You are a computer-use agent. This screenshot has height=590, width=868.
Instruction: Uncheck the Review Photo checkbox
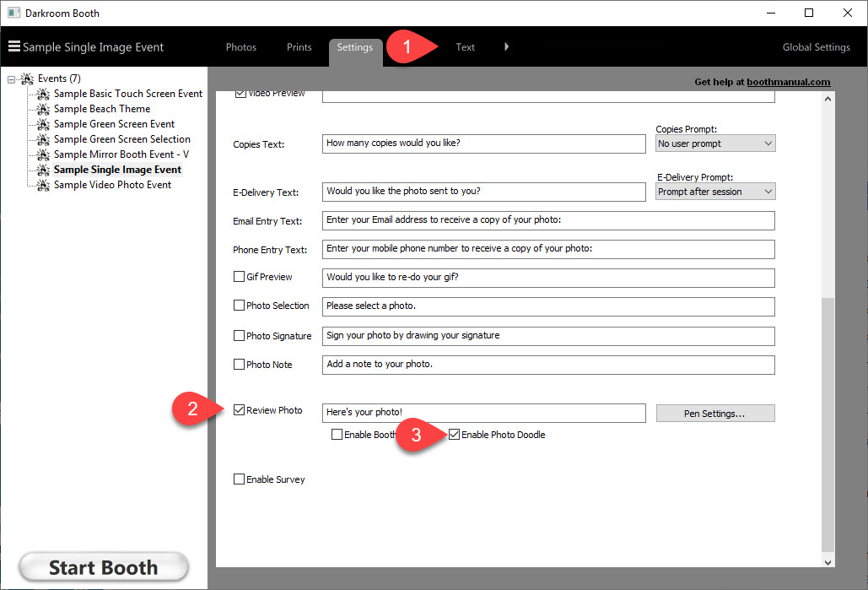tap(240, 410)
